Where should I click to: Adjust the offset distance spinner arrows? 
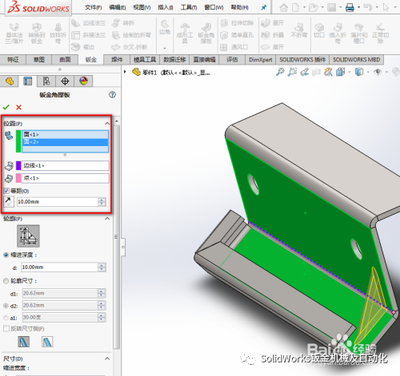[x=102, y=202]
